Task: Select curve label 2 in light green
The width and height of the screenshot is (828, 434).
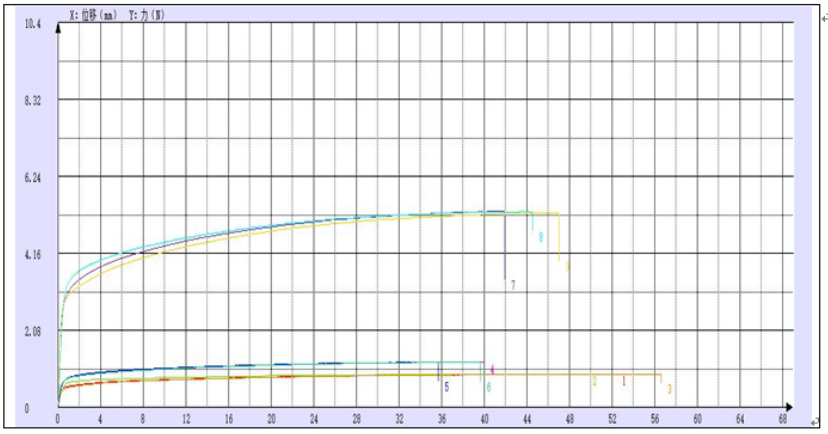Action: pyautogui.click(x=594, y=381)
